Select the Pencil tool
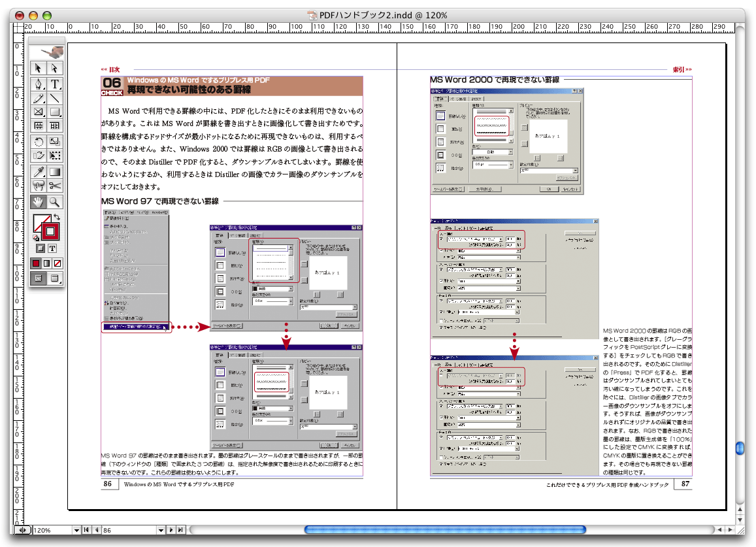This screenshot has width=756, height=547. coord(39,99)
